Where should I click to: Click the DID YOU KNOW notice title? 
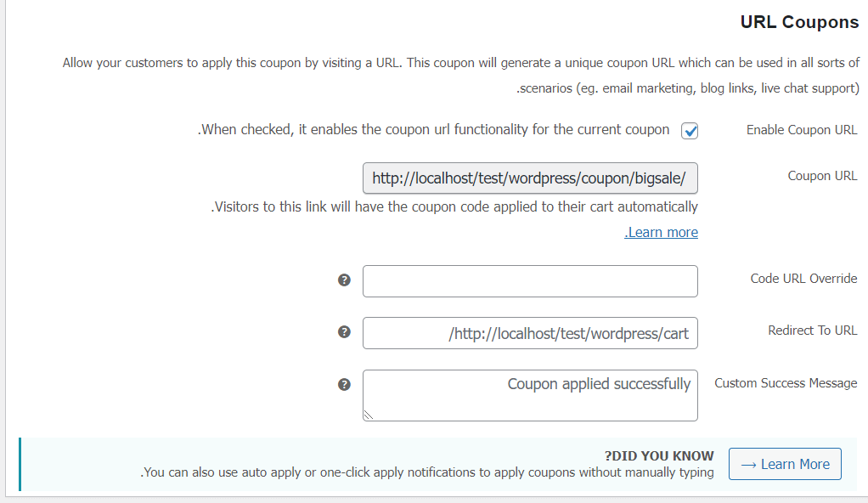pos(659,455)
